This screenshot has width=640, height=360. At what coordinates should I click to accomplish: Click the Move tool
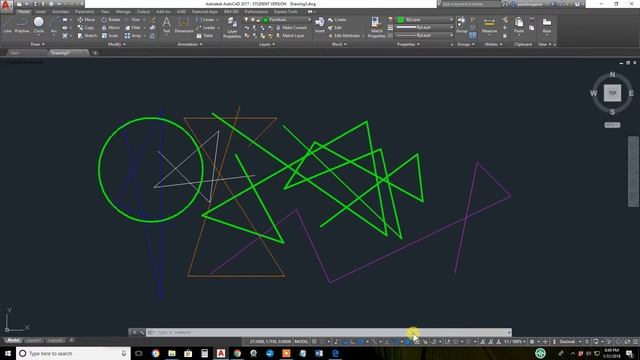(x=86, y=20)
